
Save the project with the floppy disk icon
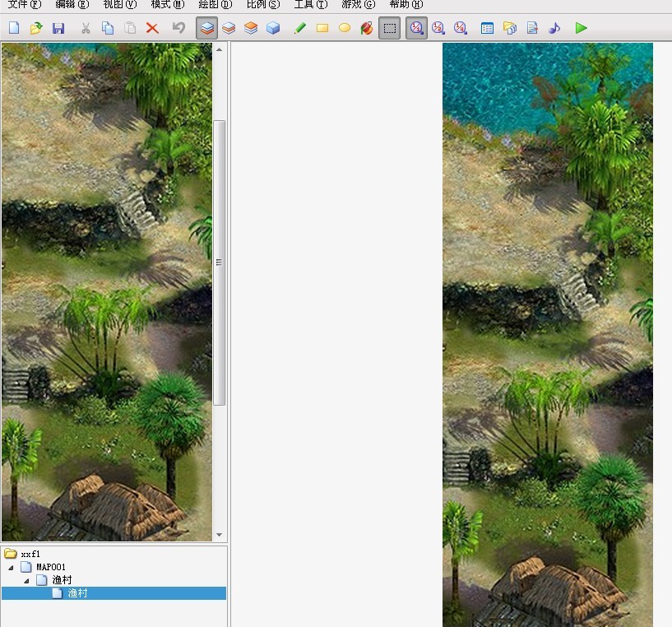click(x=58, y=28)
